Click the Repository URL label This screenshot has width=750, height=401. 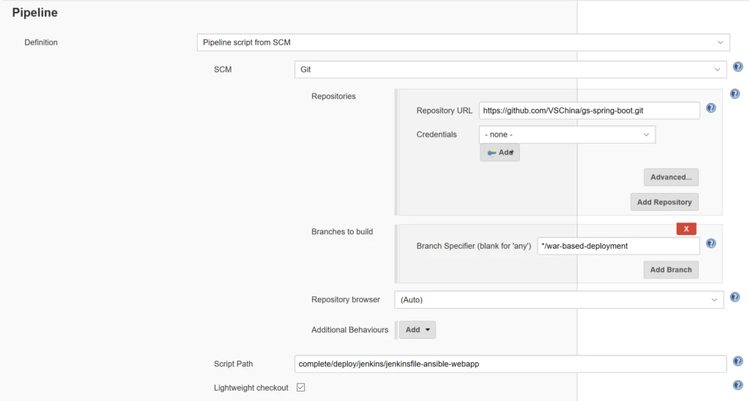tap(444, 111)
